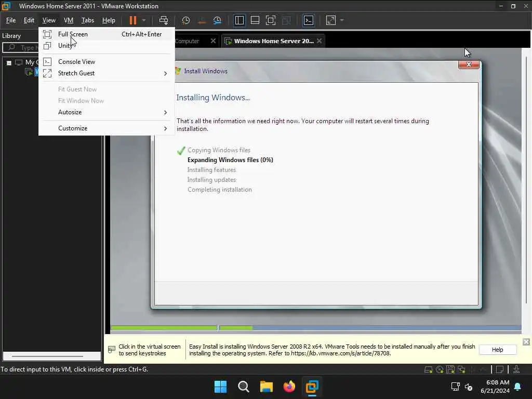Choose Full Screen in the View menu
Viewport: 532px width, 399px height.
(107, 34)
